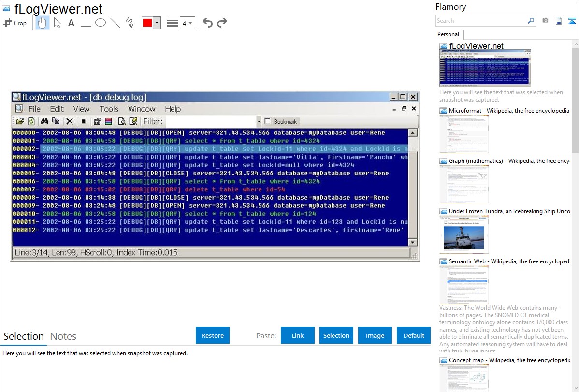Image resolution: width=579 pixels, height=392 pixels.
Task: Pick the text annotation tool
Action: tap(71, 23)
